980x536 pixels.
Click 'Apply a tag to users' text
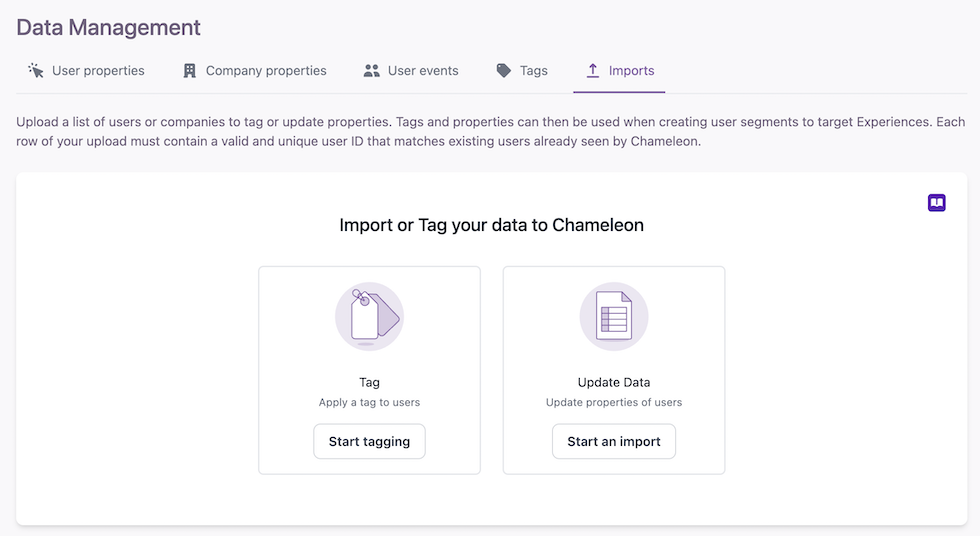click(369, 402)
